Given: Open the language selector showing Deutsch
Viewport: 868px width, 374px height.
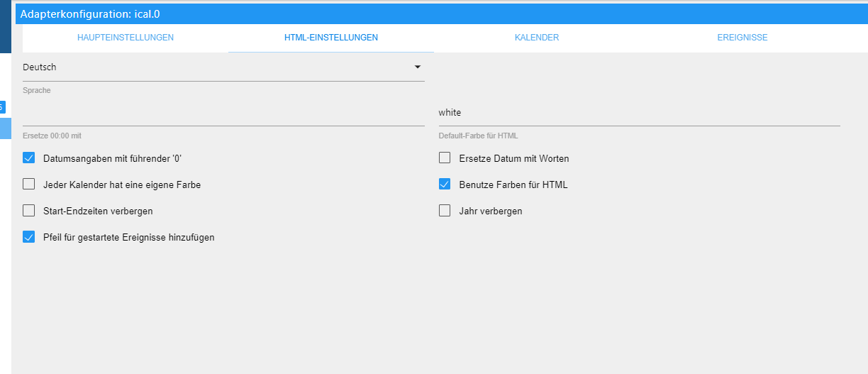Looking at the screenshot, I should point(213,67).
